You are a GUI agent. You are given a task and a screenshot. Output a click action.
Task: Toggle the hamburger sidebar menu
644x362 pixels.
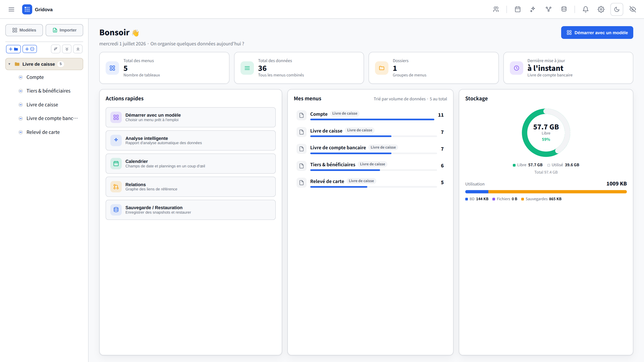(11, 9)
